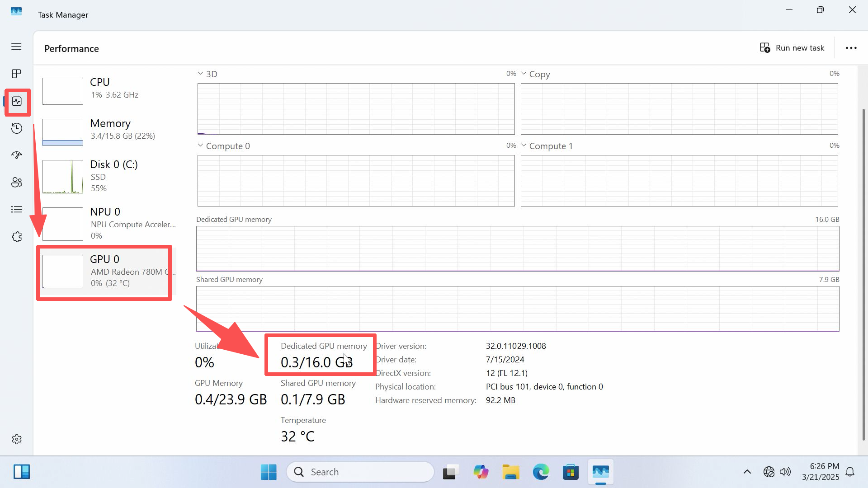Select NPU 0 performance item

[x=108, y=224]
